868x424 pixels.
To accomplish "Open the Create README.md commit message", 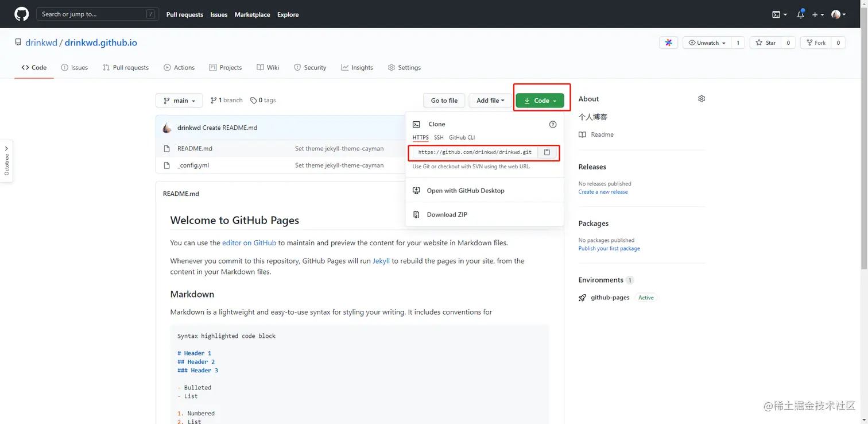I will point(230,128).
